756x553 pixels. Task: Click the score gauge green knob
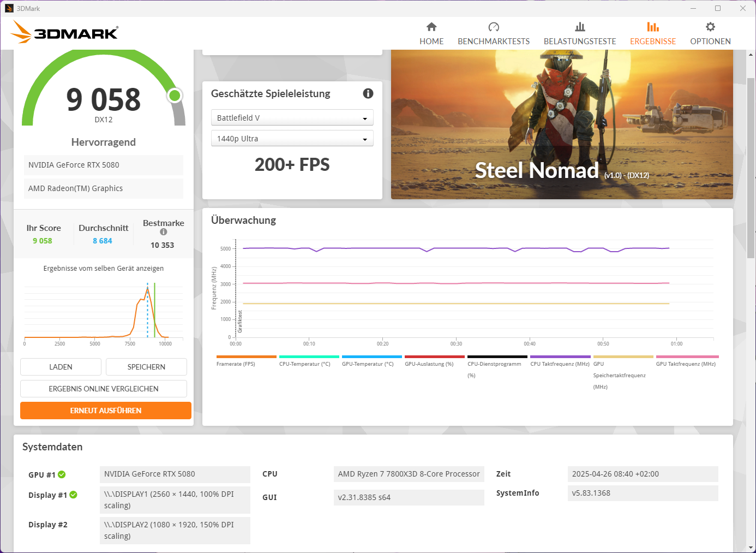point(175,96)
